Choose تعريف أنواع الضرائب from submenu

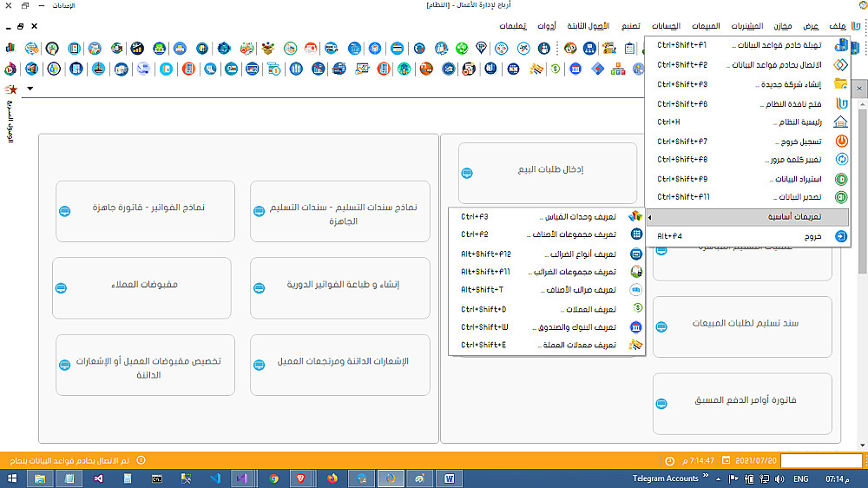[547, 254]
